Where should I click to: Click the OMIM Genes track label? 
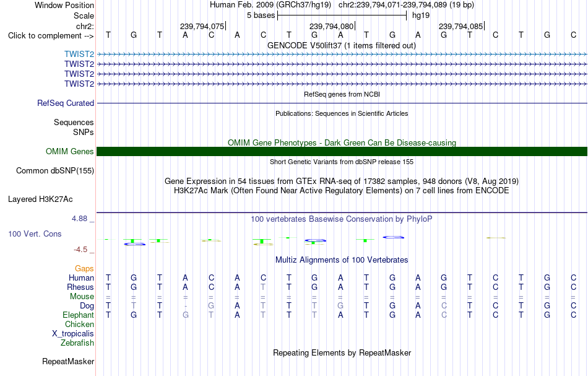point(69,151)
